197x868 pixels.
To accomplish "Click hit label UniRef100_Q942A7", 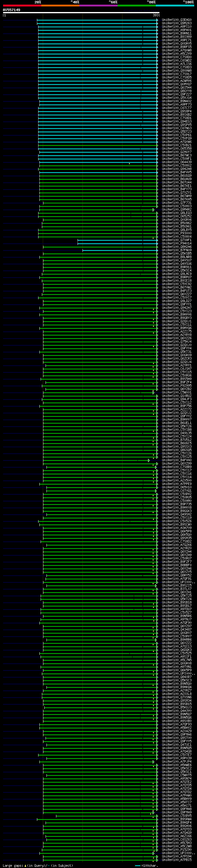I will pos(177,308).
